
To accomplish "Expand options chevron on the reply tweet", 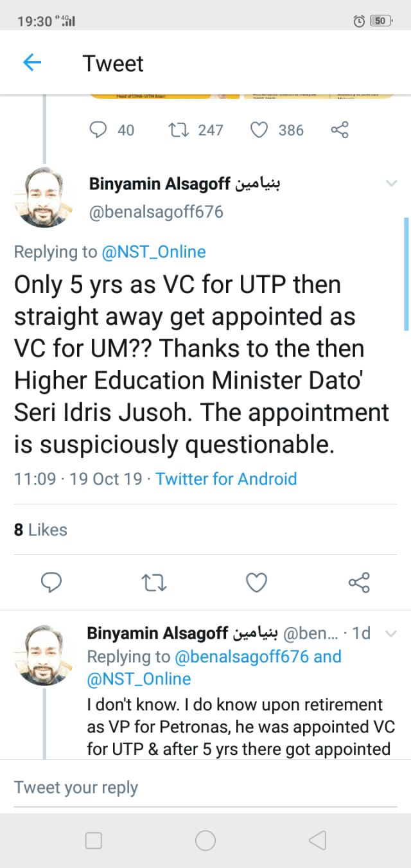I will pyautogui.click(x=390, y=633).
